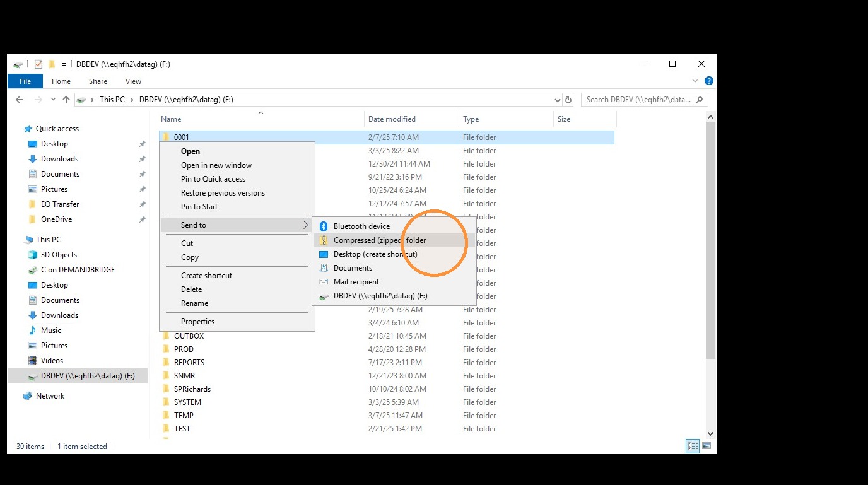Switch to large icons view
The width and height of the screenshot is (868, 485).
tap(707, 446)
